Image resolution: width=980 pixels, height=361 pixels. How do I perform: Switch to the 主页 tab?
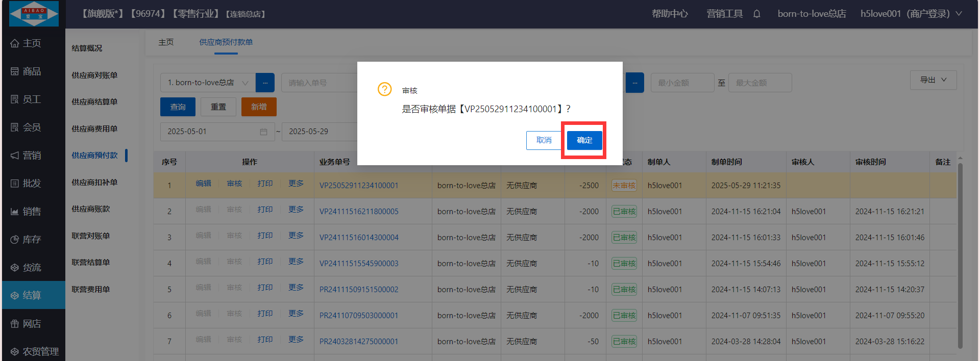click(x=166, y=42)
